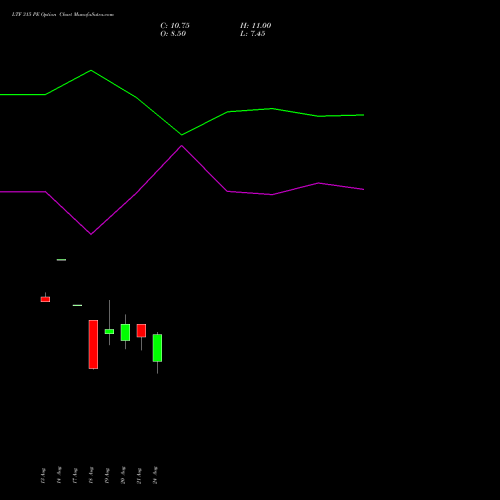
Task: Click the 14 Aug date label
Action: pyautogui.click(x=59, y=475)
